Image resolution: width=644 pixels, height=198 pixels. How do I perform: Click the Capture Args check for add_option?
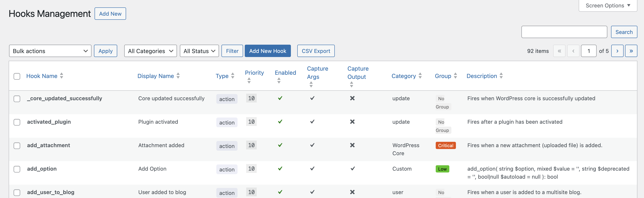pyautogui.click(x=312, y=169)
